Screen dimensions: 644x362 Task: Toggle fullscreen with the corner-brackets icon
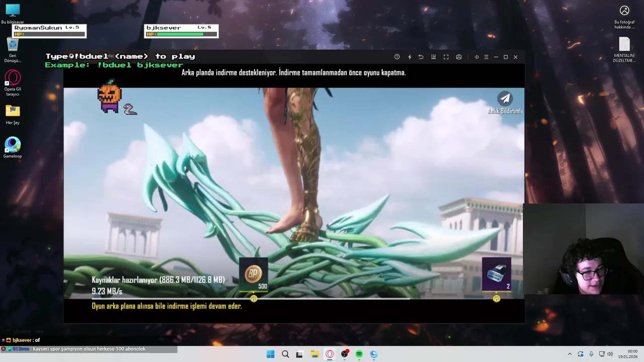coord(446,57)
